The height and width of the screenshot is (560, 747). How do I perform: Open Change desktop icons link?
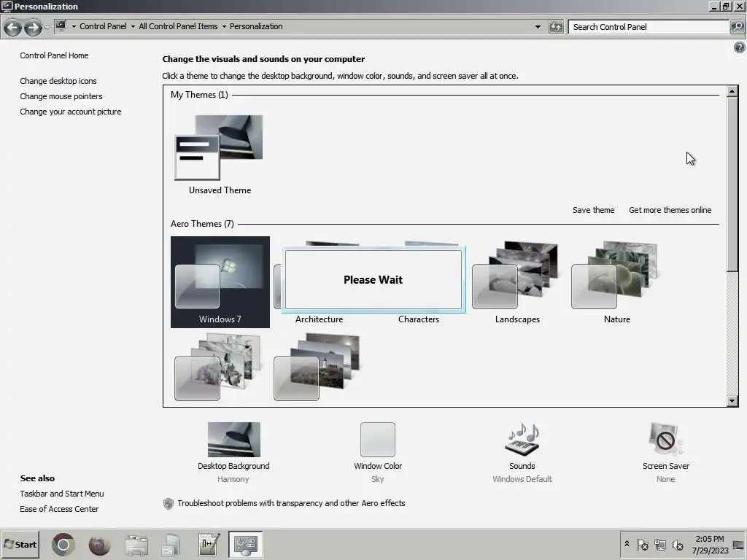58,81
